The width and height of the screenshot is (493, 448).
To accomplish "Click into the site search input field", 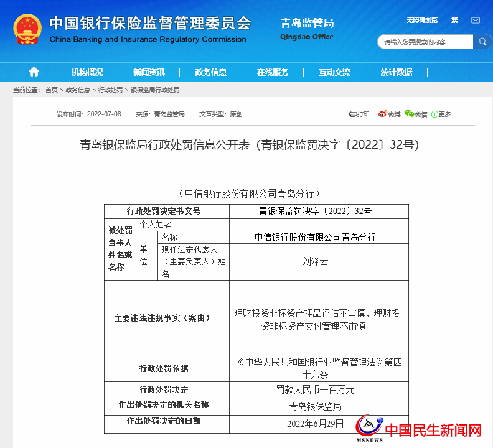I will pos(426,42).
